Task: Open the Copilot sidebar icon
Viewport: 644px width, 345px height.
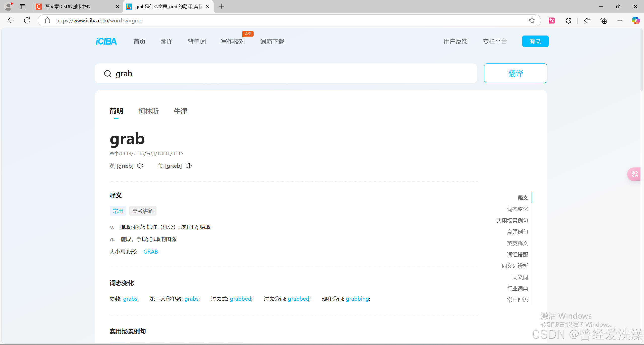Action: coord(635,21)
